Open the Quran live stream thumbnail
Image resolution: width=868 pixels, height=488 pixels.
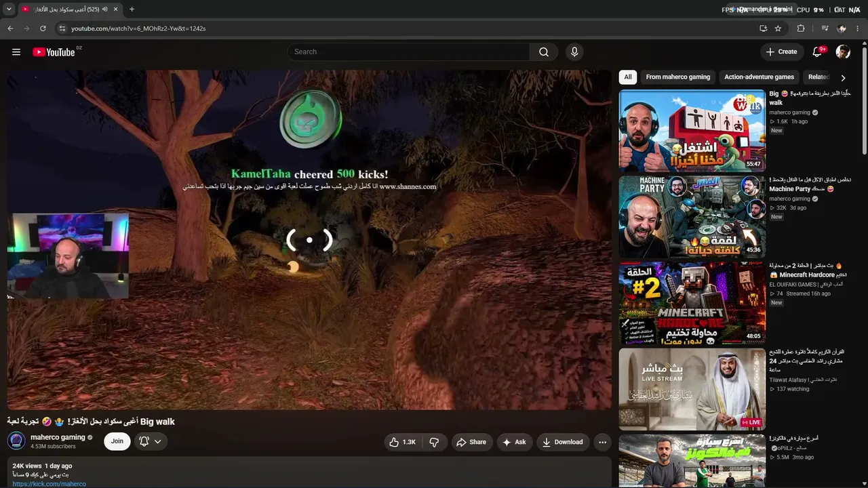click(x=692, y=389)
